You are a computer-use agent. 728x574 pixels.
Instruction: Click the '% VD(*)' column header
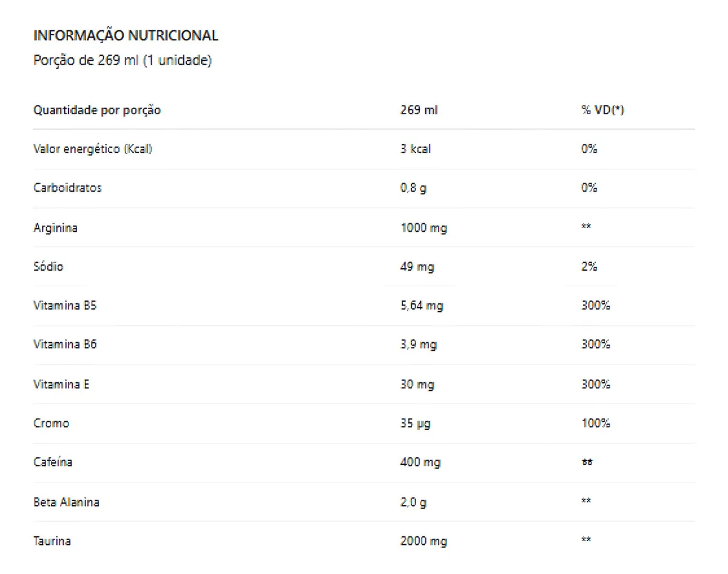pyautogui.click(x=602, y=110)
